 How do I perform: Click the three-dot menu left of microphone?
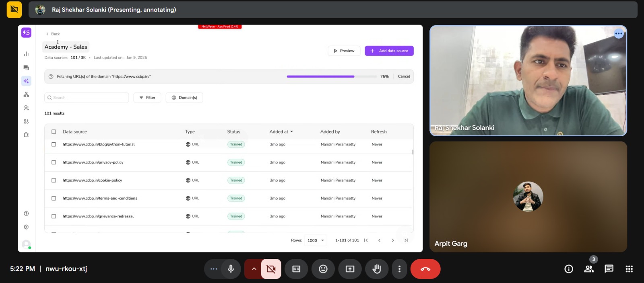pyautogui.click(x=214, y=269)
